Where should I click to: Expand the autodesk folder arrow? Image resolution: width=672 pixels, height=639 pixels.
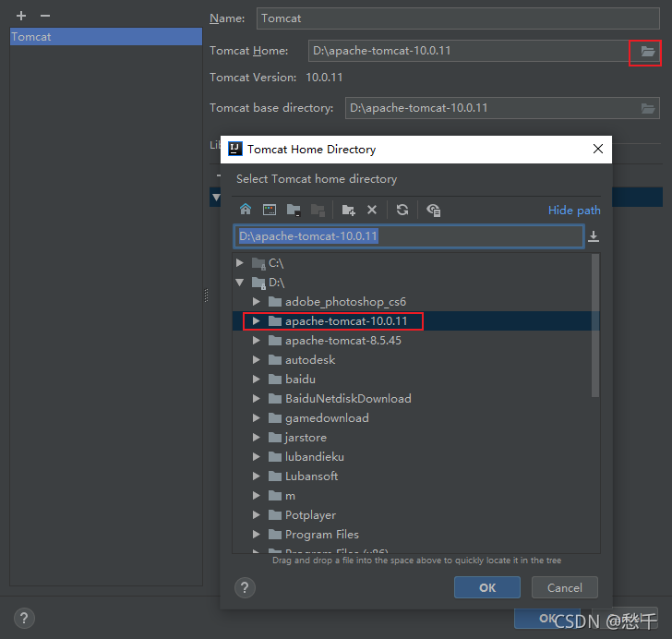pos(257,360)
